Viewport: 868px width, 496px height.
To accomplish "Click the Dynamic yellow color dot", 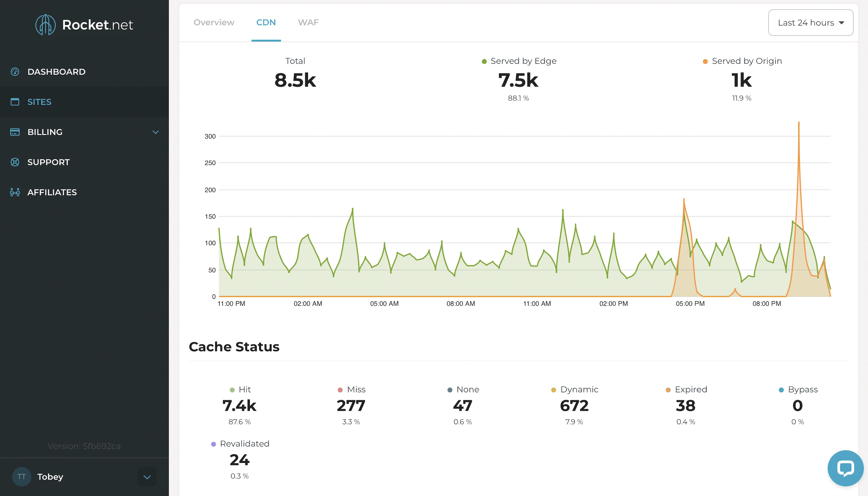I will (554, 390).
